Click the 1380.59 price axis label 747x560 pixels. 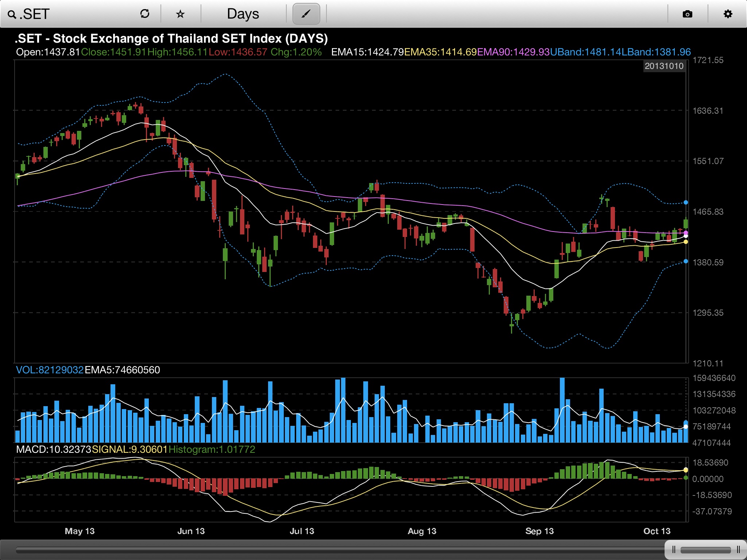(708, 262)
